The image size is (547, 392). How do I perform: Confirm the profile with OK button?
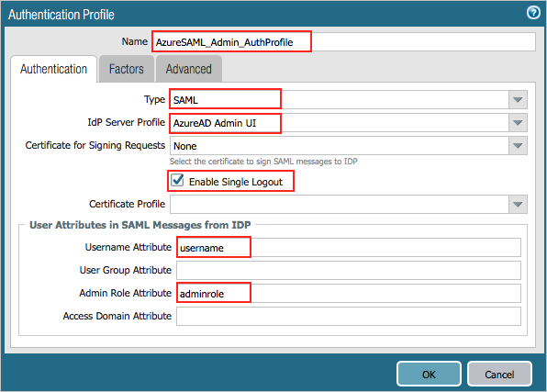click(429, 375)
